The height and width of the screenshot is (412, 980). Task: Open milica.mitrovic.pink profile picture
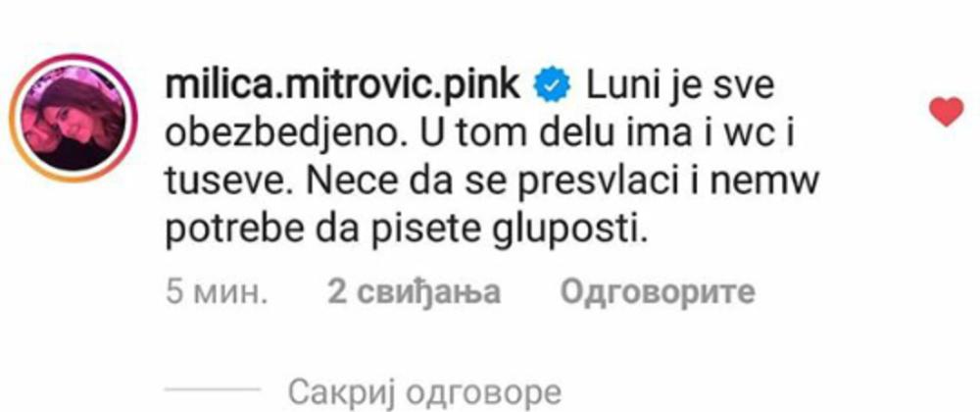pos(73,118)
